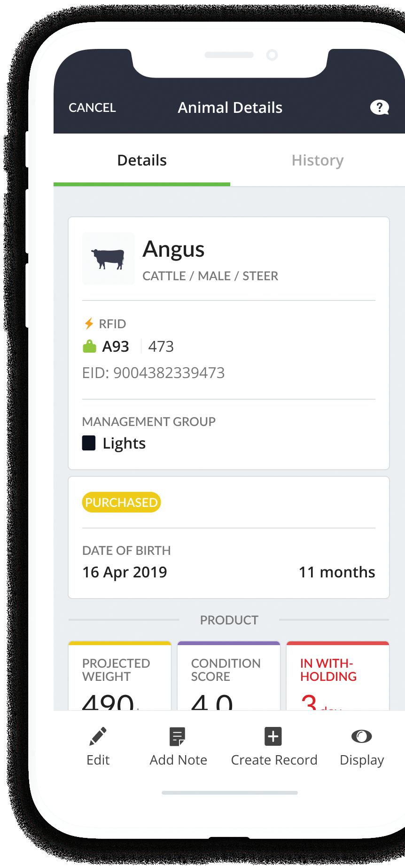
Task: Click the Angus animal name heading
Action: (x=173, y=249)
